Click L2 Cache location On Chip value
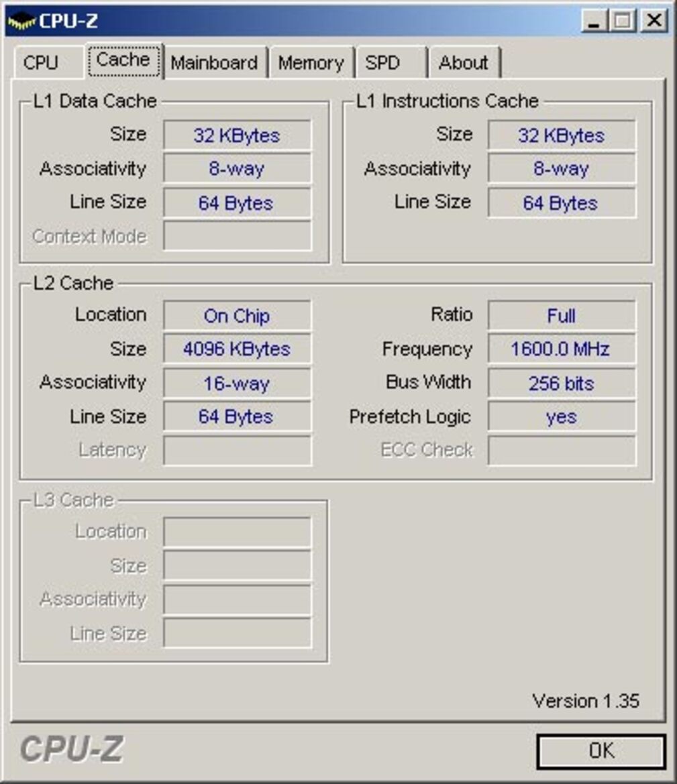Viewport: 677px width, 784px height. click(x=237, y=315)
